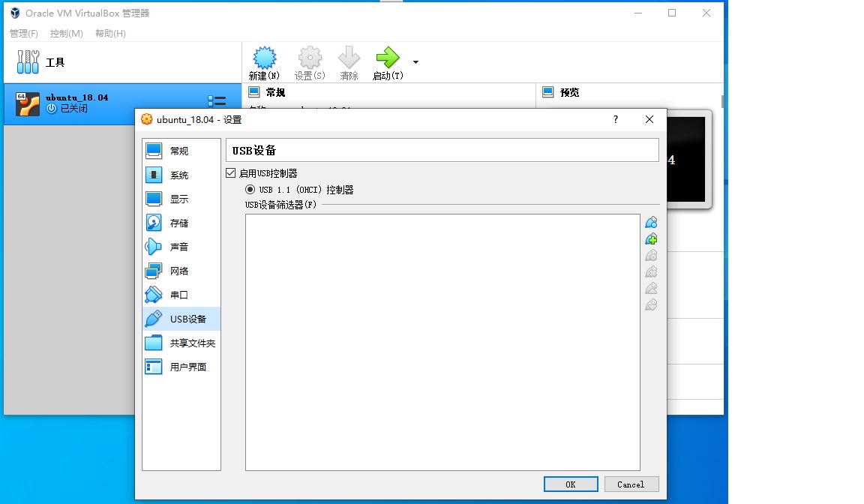Click the details pane scrollbar
The height and width of the screenshot is (504, 864).
click(x=721, y=101)
